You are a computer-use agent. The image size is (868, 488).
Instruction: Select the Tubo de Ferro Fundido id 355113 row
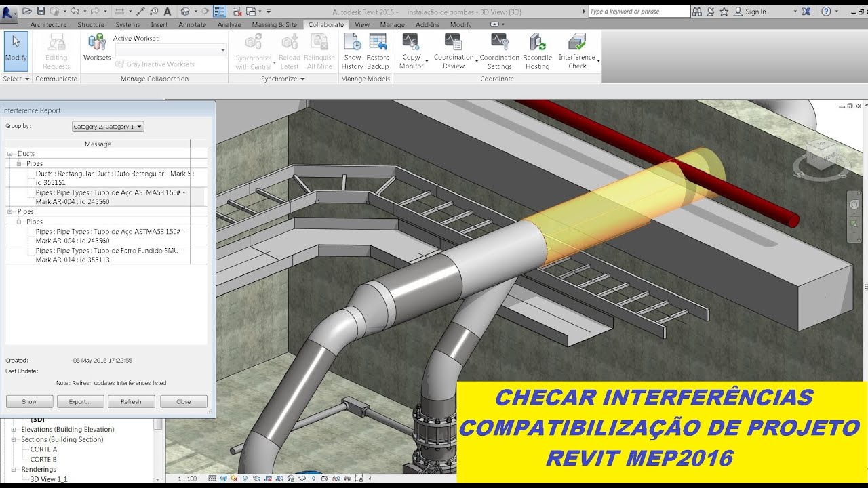(108, 255)
